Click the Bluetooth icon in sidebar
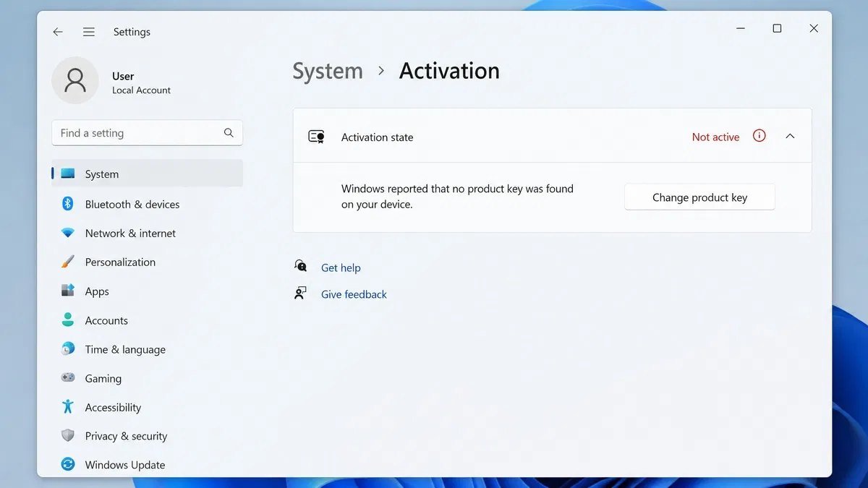This screenshot has width=868, height=488. (x=68, y=204)
